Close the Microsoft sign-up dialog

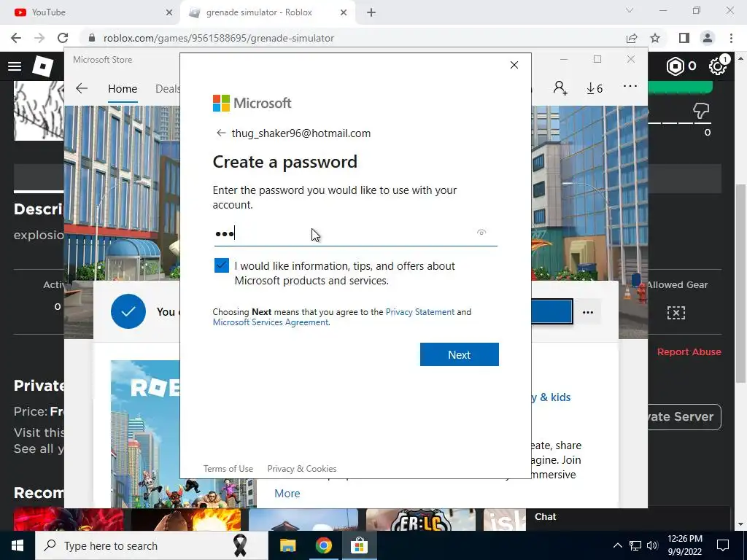514,65
